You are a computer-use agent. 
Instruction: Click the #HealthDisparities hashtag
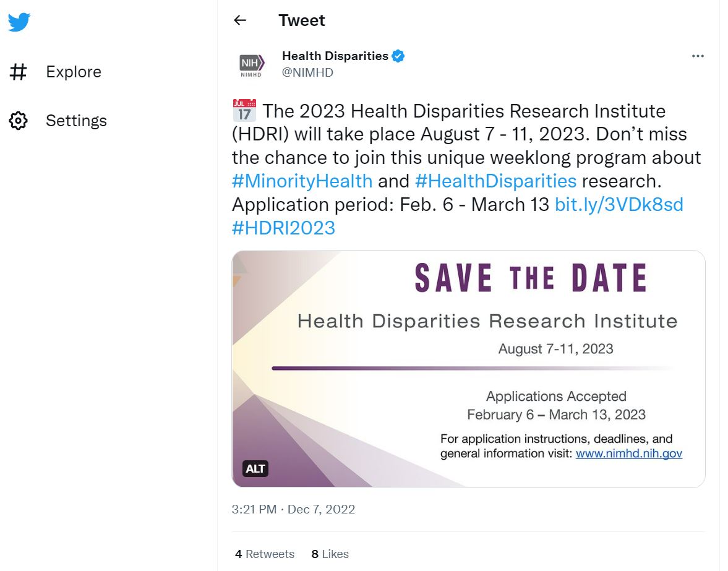pyautogui.click(x=495, y=181)
